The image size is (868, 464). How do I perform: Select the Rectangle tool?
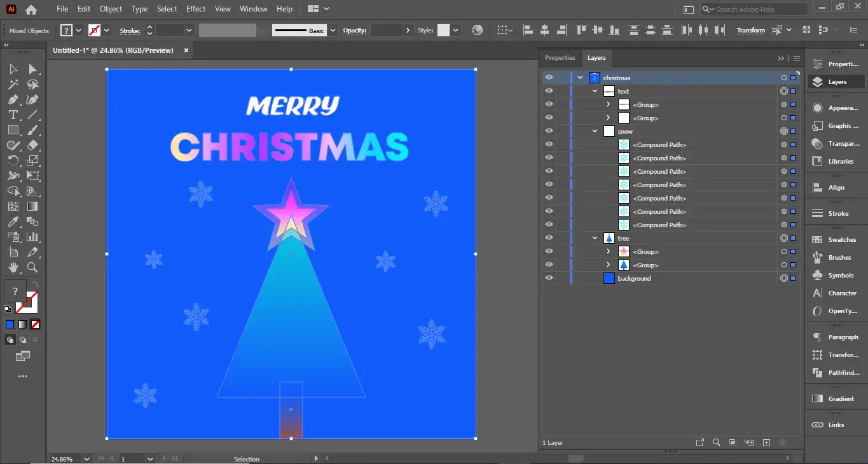13,130
